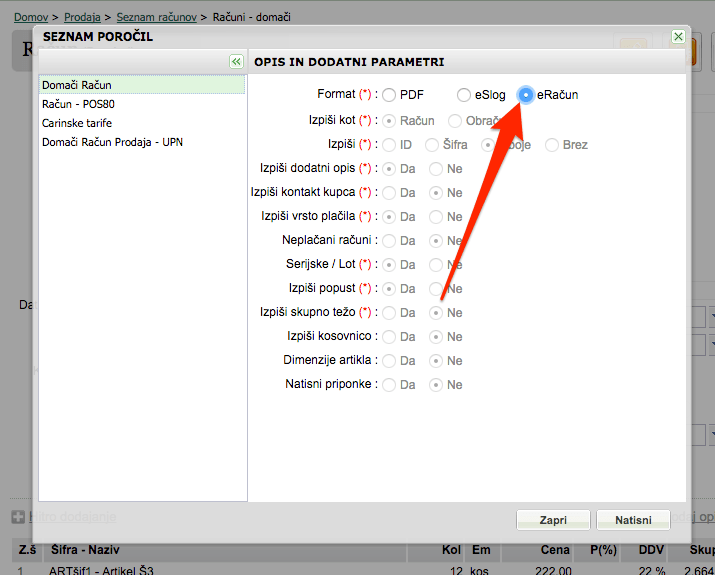715x575 pixels.
Task: Select the eRačun format radio button
Action: [x=526, y=95]
